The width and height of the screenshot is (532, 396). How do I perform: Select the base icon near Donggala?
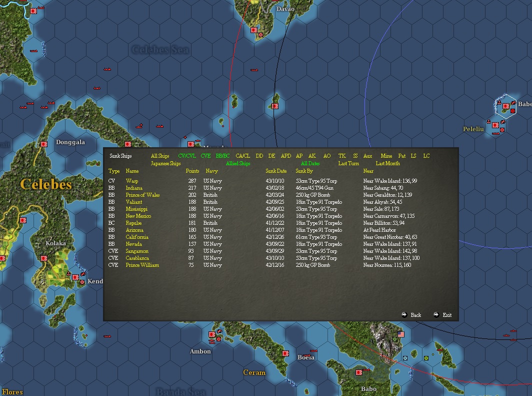pos(44,144)
